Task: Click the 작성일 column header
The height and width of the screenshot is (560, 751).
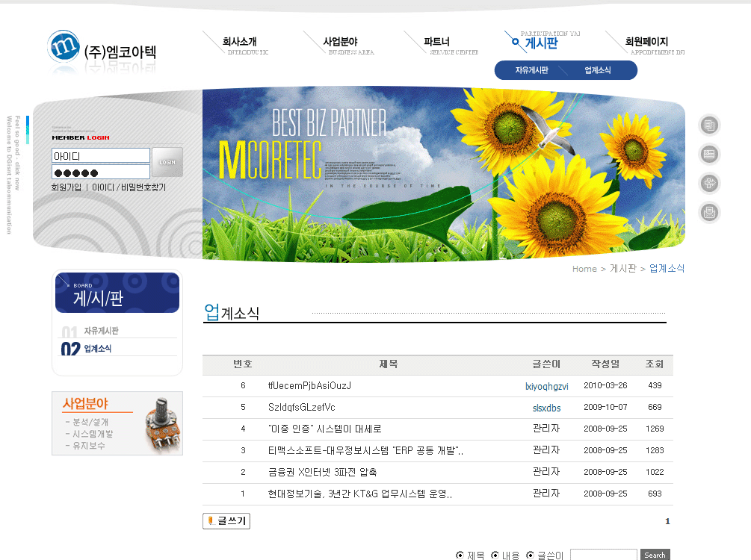Action: pos(605,364)
